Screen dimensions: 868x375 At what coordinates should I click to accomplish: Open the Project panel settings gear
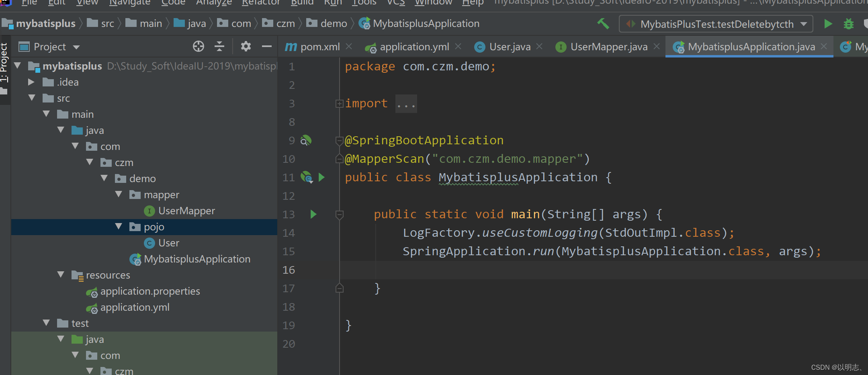click(x=246, y=46)
